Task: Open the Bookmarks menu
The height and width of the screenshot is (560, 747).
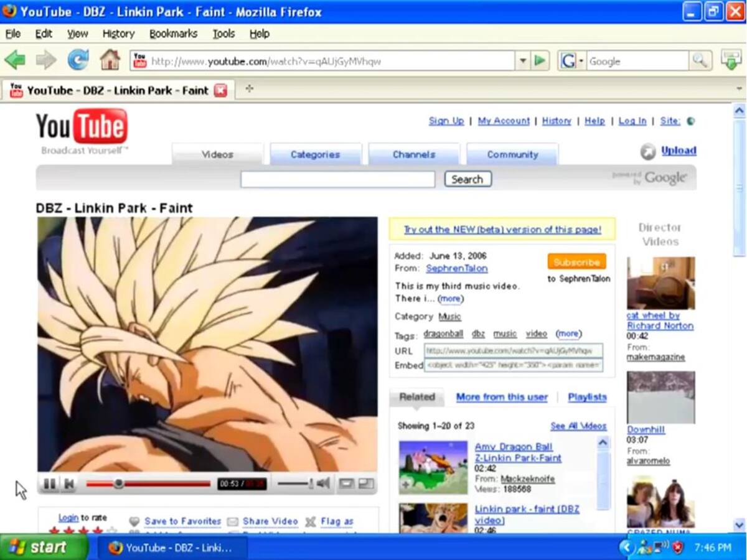Action: click(173, 34)
